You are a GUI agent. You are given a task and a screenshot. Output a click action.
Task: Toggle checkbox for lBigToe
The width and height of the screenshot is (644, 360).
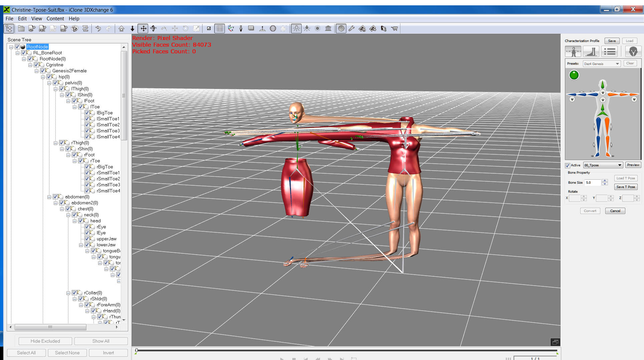click(87, 113)
